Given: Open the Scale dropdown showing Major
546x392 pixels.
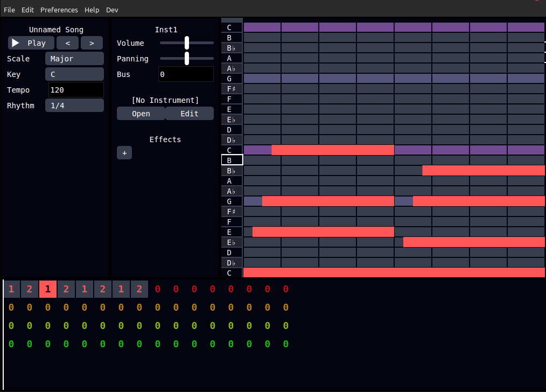Looking at the screenshot, I should pos(74,58).
